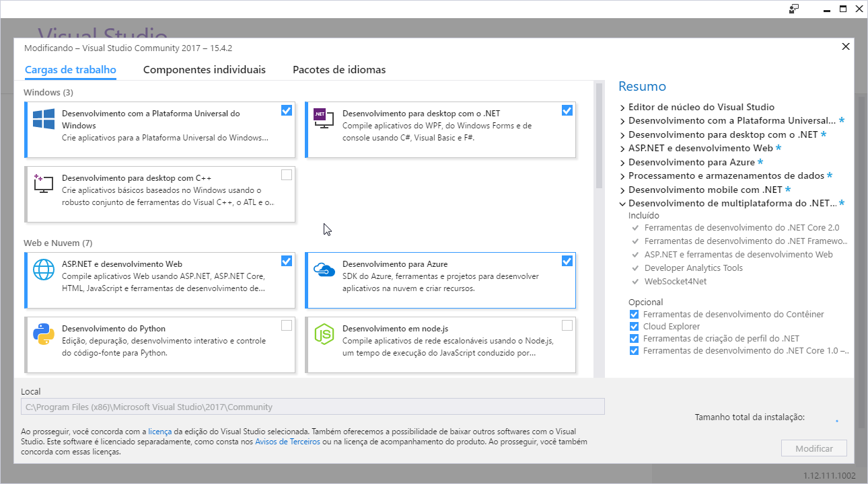
Task: Check Desenvolvimento em node.js workload
Action: tap(567, 325)
